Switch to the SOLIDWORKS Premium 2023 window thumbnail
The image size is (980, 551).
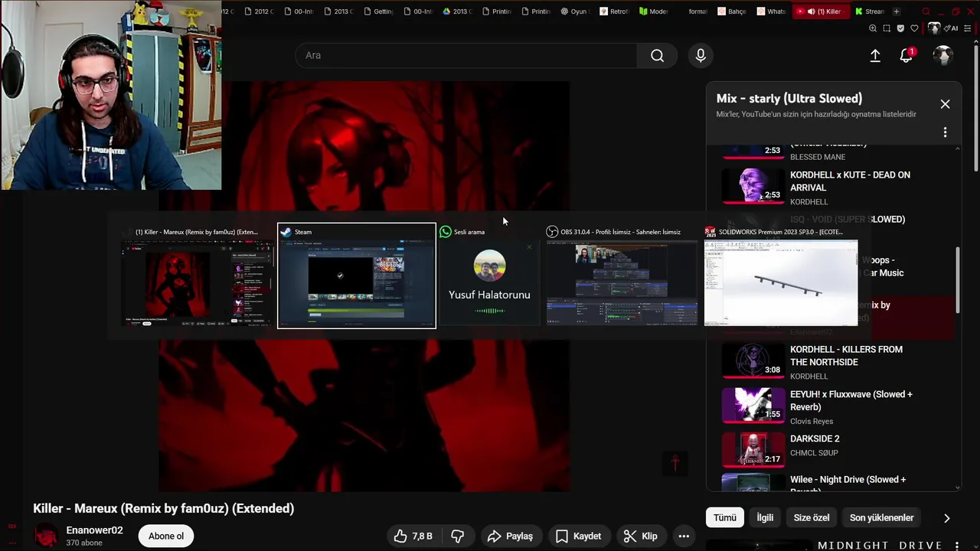(x=781, y=284)
